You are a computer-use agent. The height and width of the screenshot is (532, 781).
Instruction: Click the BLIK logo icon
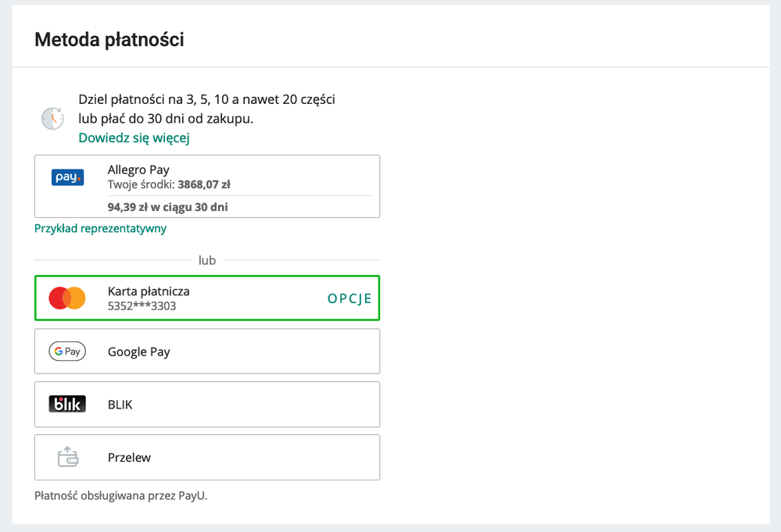(67, 405)
